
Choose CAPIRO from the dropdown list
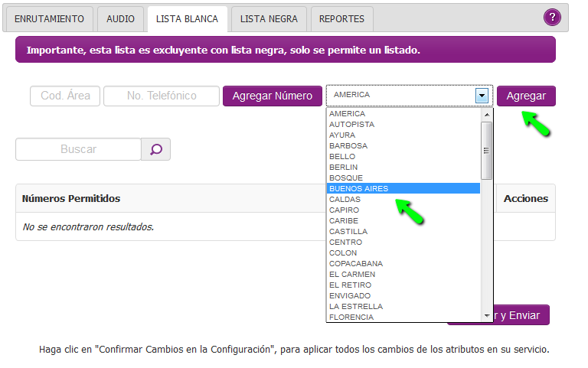pos(403,210)
